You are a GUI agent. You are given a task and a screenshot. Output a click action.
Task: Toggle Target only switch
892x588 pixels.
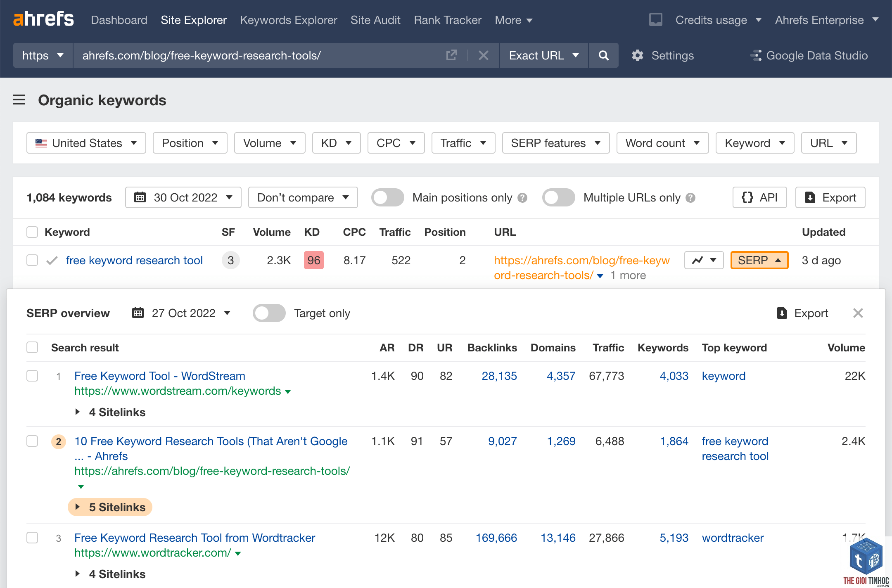click(269, 313)
